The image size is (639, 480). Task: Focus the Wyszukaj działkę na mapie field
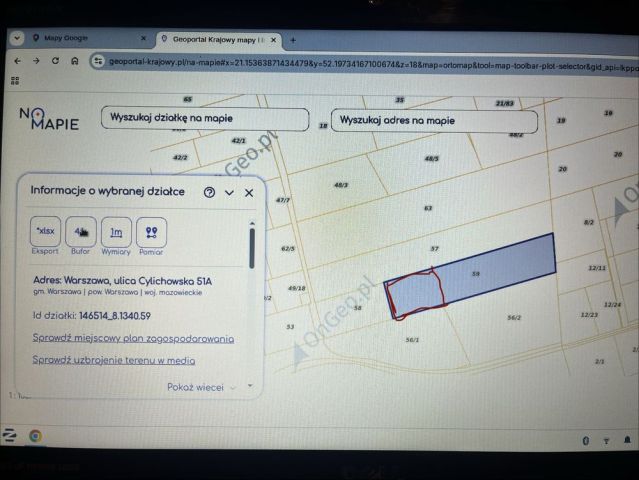205,118
